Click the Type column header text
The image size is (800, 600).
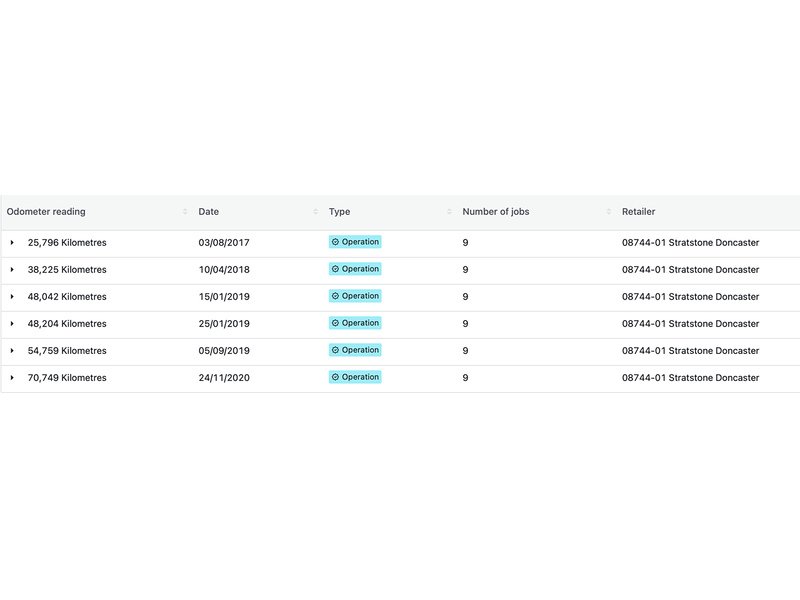point(339,212)
